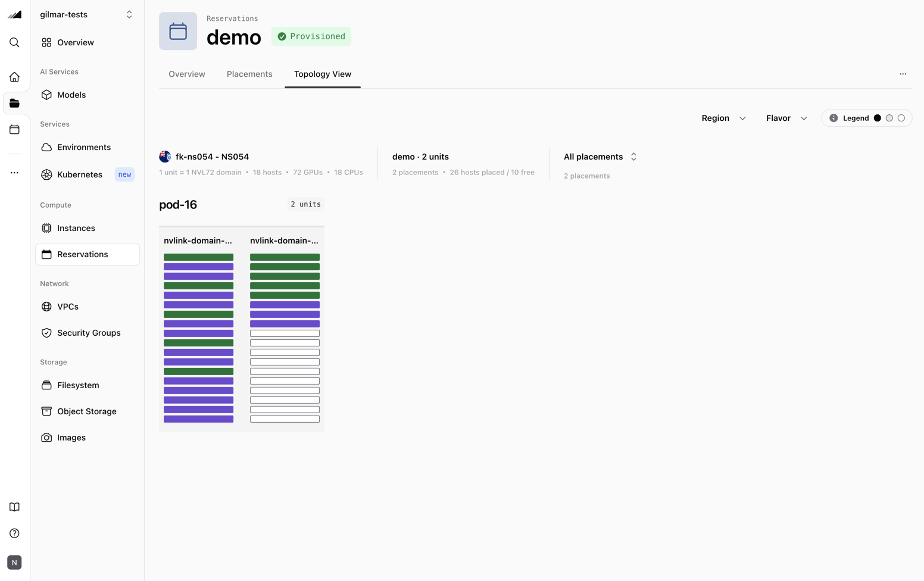Go to home icon in rail
Image resolution: width=924 pixels, height=581 pixels.
point(14,77)
